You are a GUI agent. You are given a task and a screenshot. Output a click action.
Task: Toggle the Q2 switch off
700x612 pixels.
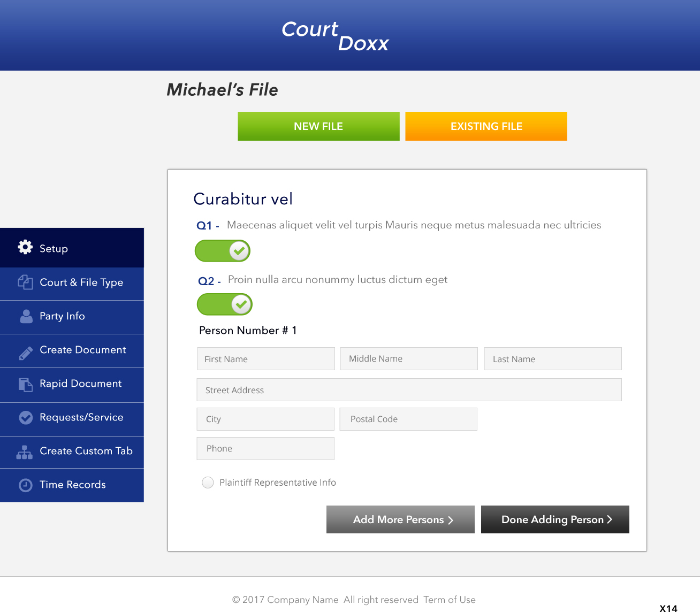[x=225, y=304]
